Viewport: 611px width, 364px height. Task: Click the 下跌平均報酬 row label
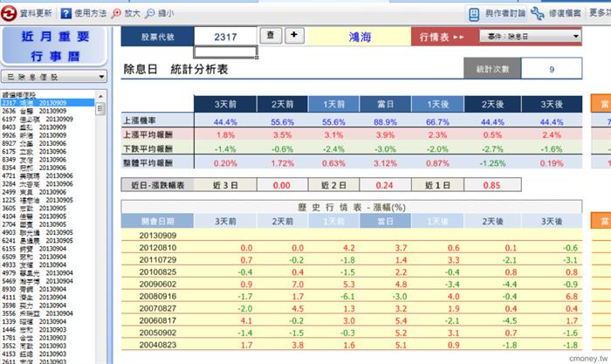tap(157, 148)
